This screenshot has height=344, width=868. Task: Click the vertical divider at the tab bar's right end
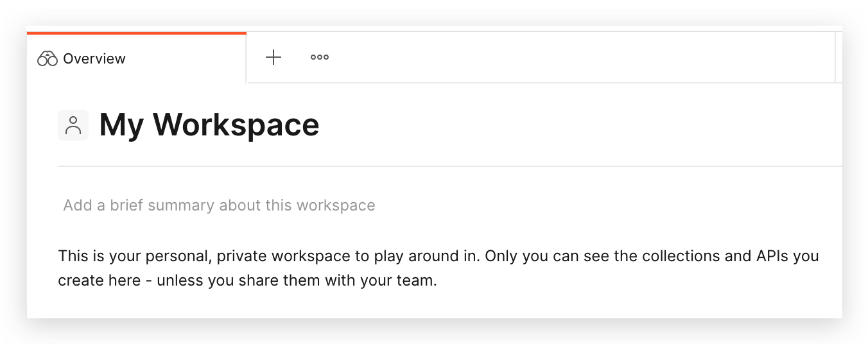[x=835, y=57]
